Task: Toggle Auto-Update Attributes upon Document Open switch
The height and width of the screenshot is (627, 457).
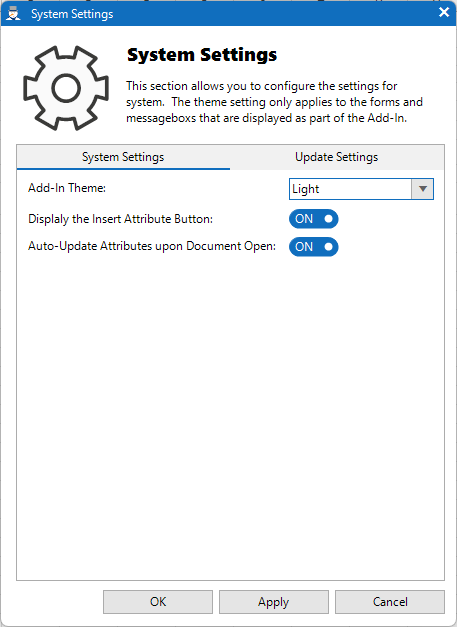Action: pos(313,247)
